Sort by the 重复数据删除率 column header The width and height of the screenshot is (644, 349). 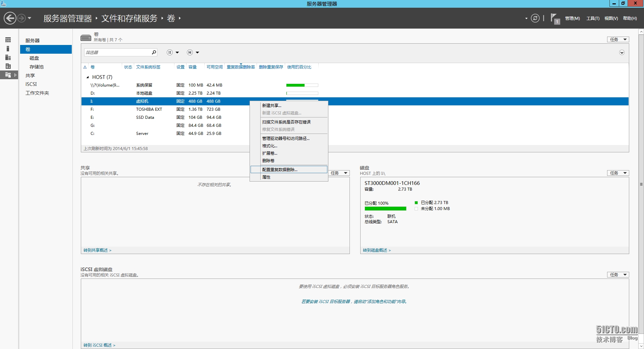coord(241,67)
